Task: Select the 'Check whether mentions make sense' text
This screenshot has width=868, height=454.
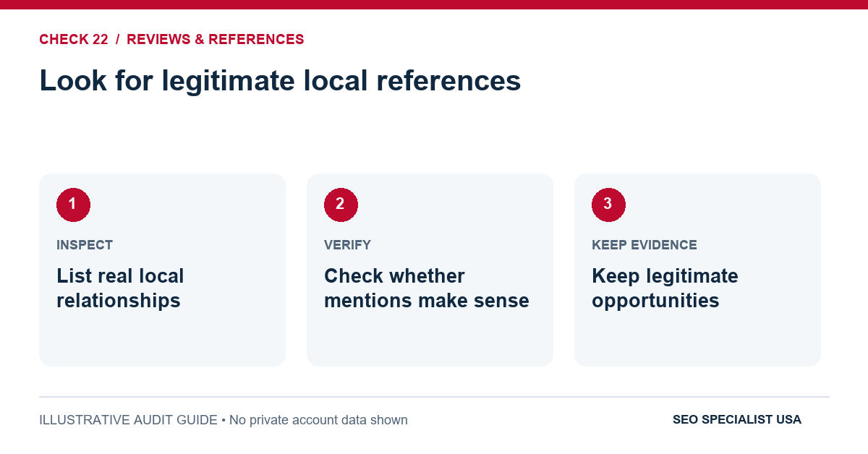Action: coord(427,288)
